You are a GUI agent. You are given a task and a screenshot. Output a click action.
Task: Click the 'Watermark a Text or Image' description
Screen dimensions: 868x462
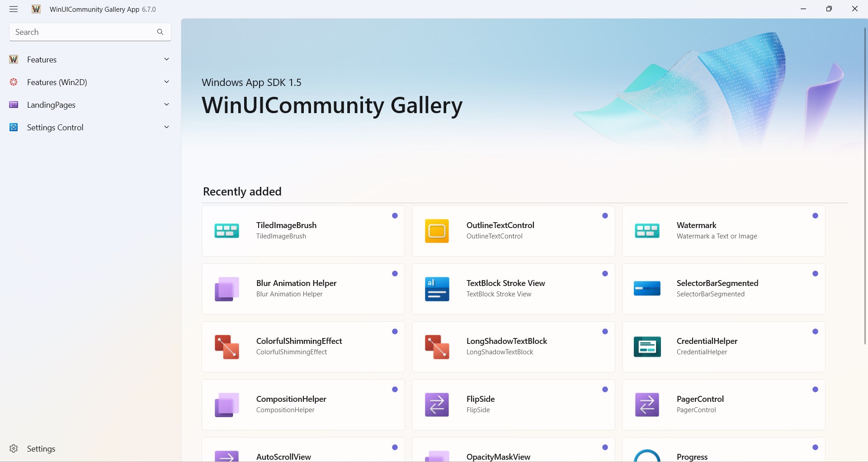point(717,236)
